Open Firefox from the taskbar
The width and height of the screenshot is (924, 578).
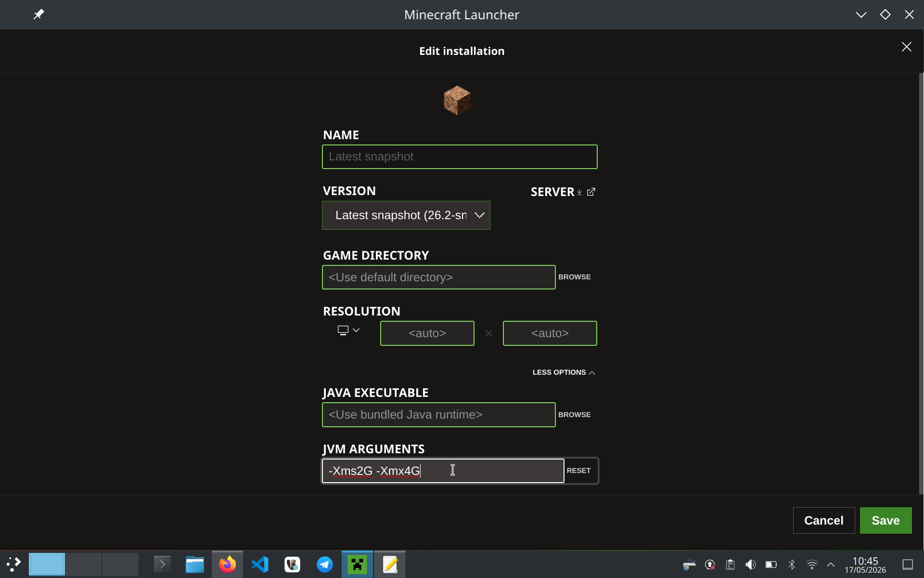coord(227,564)
